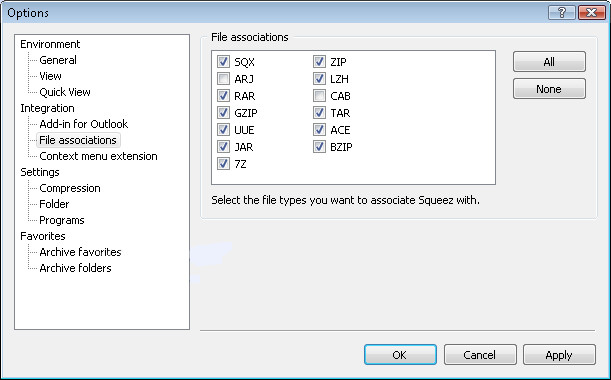611x380 pixels.
Task: Toggle the TAR checkbox
Action: [319, 113]
